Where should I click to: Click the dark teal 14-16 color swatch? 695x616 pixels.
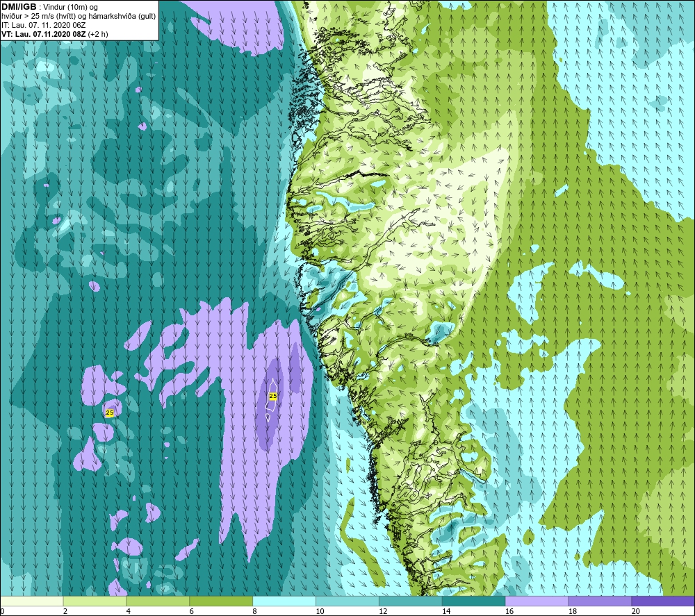click(x=474, y=601)
